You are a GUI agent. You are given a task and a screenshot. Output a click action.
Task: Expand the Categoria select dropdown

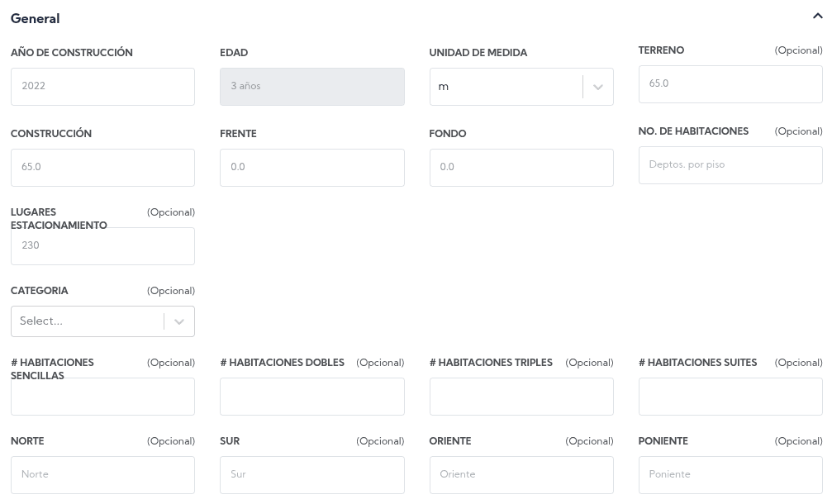(x=179, y=321)
